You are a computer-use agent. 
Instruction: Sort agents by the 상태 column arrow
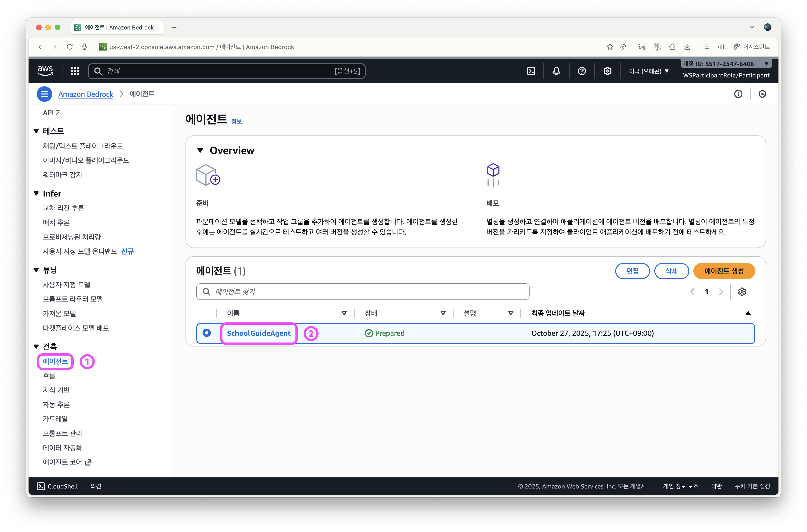pos(443,313)
